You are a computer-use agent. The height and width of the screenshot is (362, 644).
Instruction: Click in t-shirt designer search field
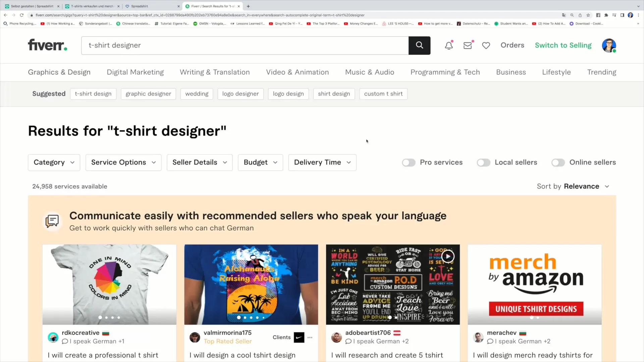245,45
